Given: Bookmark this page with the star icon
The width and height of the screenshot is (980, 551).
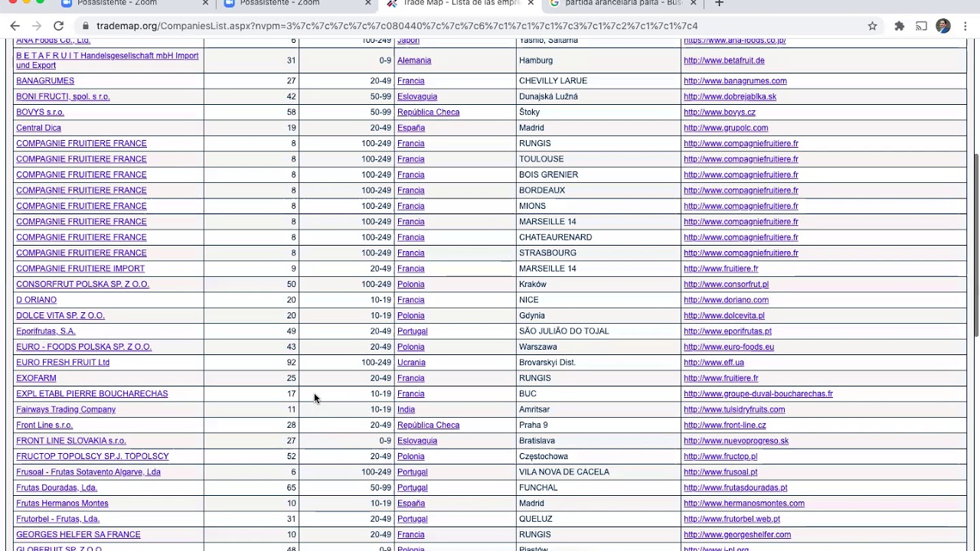Looking at the screenshot, I should pyautogui.click(x=872, y=26).
